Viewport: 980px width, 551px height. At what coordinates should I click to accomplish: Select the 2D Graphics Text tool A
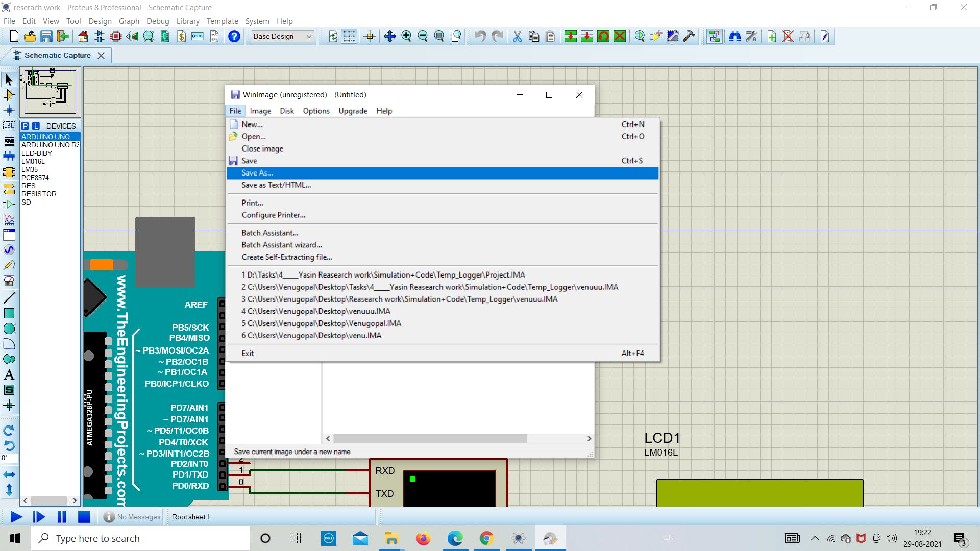point(9,374)
